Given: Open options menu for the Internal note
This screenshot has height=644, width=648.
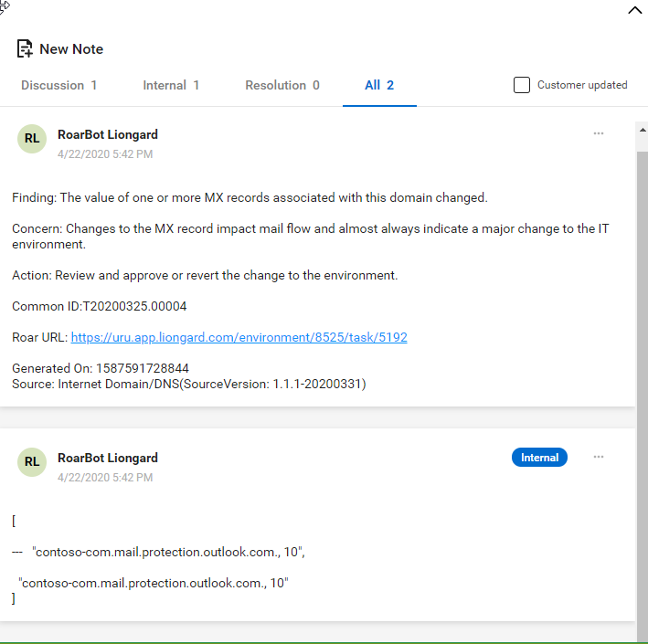Looking at the screenshot, I should [599, 457].
